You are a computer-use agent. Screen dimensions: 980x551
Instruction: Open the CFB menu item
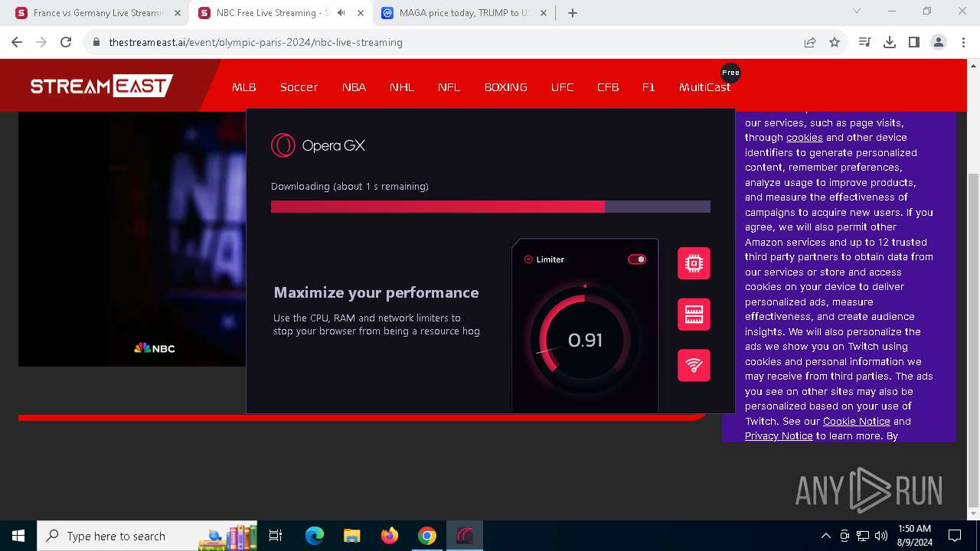[x=608, y=87]
